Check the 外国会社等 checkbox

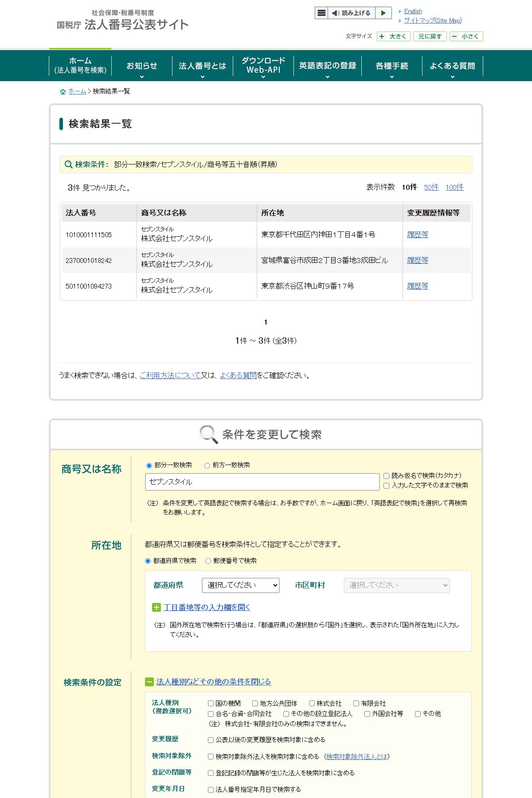coord(367,714)
